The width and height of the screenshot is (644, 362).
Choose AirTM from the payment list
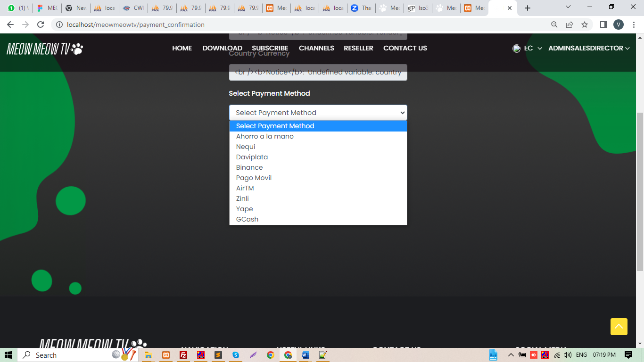coord(318,188)
